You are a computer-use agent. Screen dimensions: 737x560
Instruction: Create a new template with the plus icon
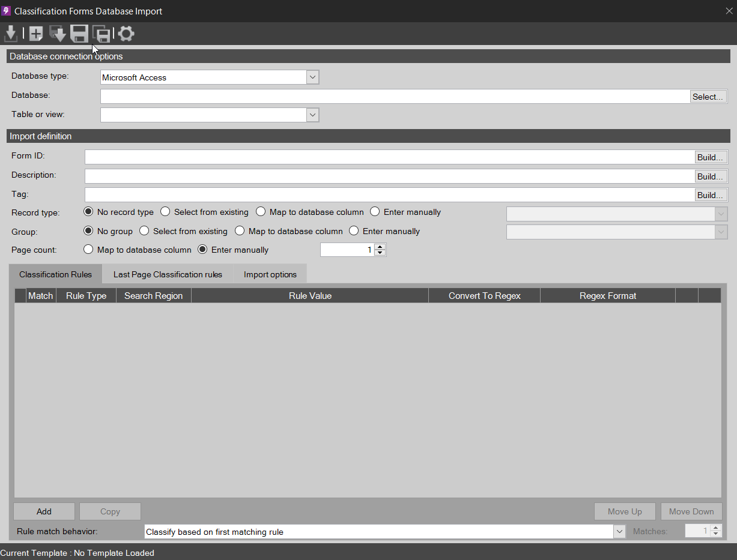point(36,34)
